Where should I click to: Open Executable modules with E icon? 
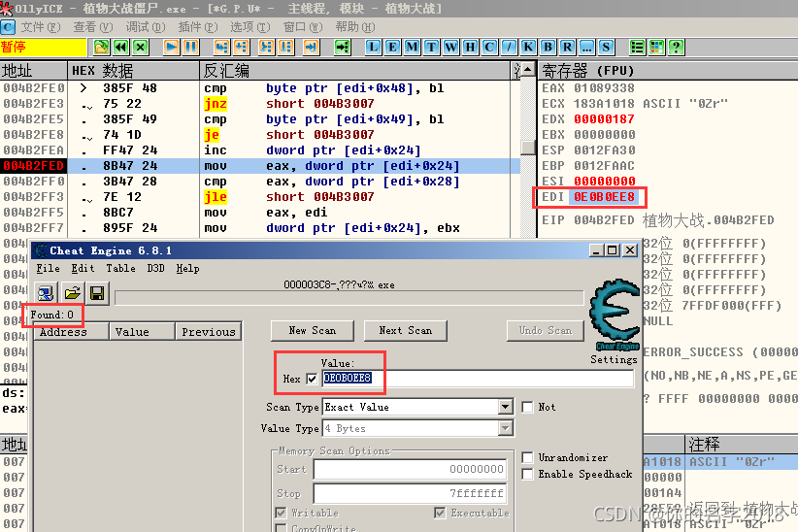click(x=392, y=48)
